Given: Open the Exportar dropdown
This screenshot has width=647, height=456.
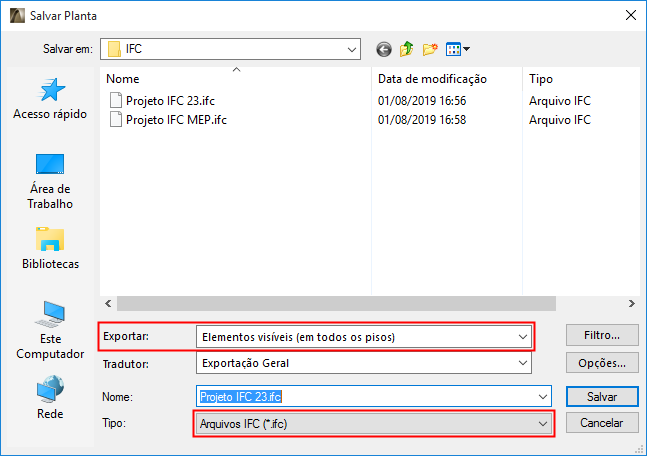Looking at the screenshot, I should (522, 337).
